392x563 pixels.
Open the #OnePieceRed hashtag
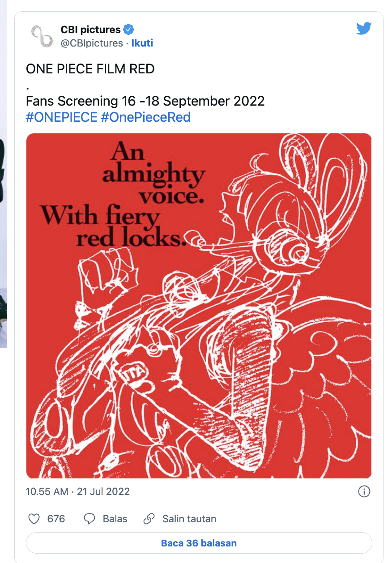click(146, 117)
